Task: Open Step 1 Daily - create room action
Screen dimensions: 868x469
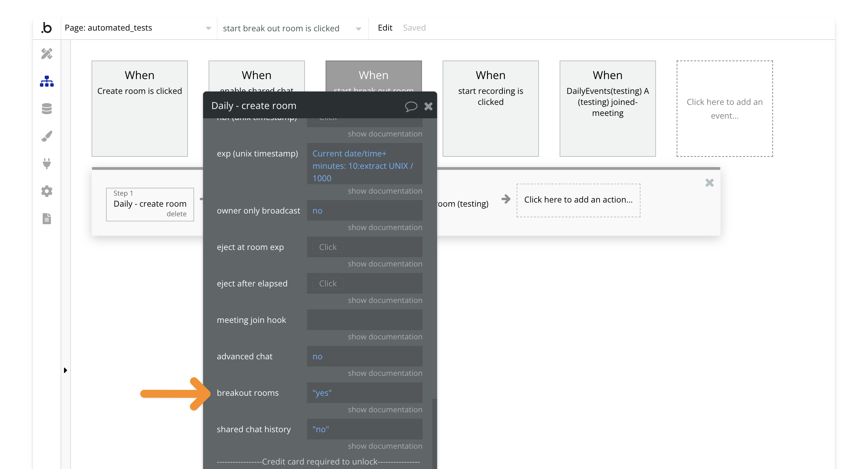Action: tap(150, 204)
